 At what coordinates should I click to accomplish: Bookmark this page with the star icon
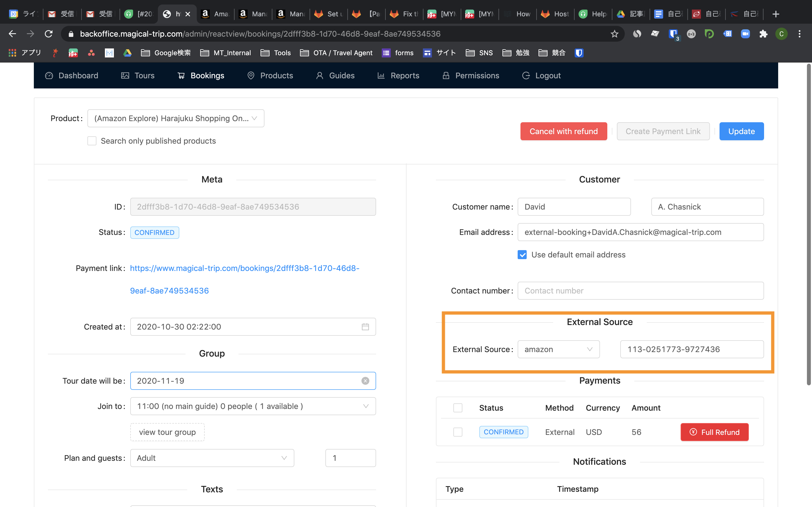(614, 34)
